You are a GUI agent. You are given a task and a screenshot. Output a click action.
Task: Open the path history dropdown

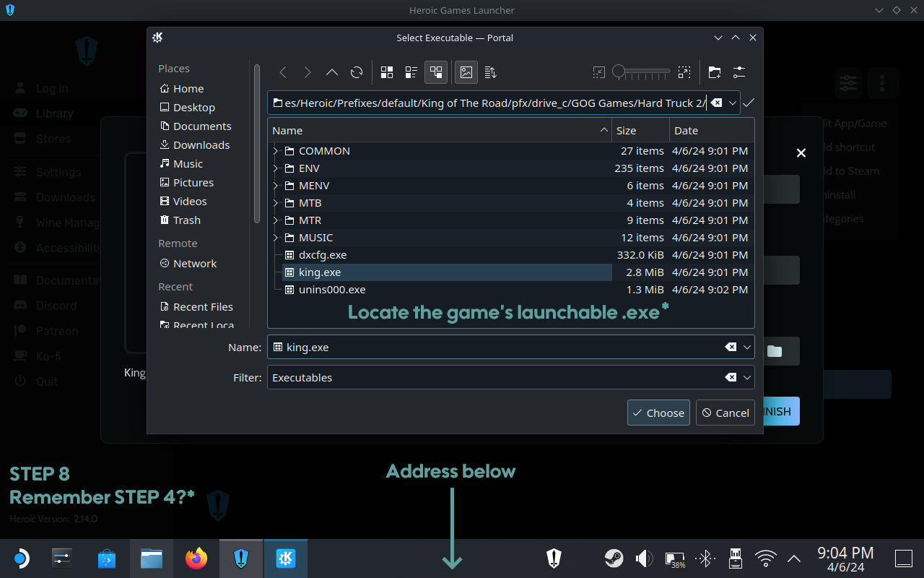tap(733, 103)
